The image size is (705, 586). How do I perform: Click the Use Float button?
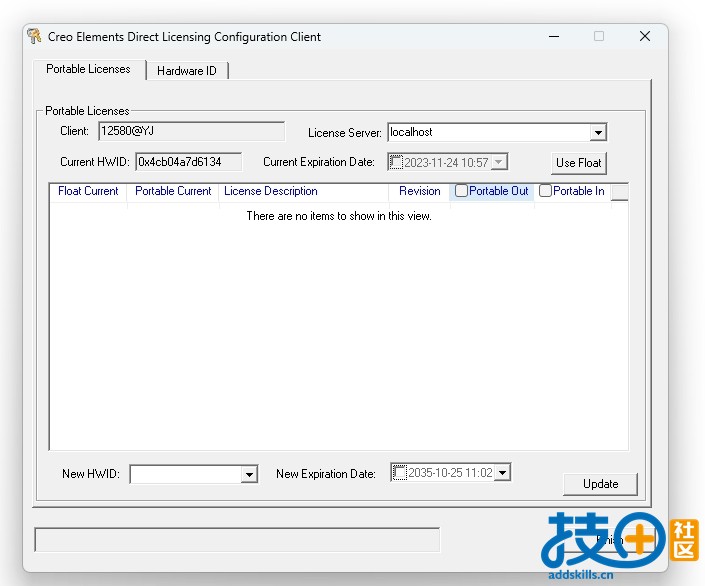tap(579, 163)
